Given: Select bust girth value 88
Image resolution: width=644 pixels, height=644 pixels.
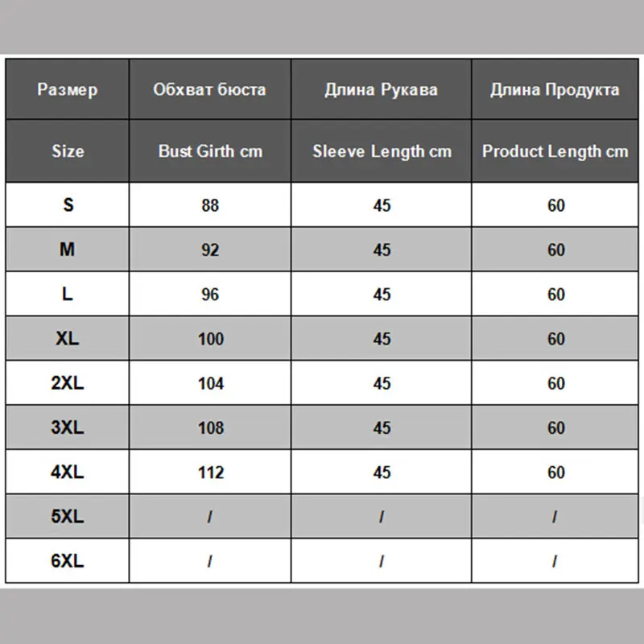Looking at the screenshot, I should coord(210,205).
